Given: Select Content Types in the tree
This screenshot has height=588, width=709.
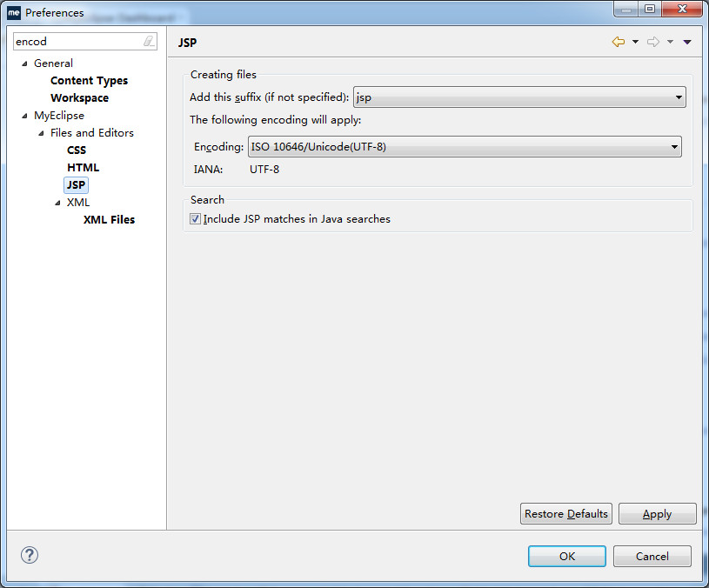Looking at the screenshot, I should 89,81.
